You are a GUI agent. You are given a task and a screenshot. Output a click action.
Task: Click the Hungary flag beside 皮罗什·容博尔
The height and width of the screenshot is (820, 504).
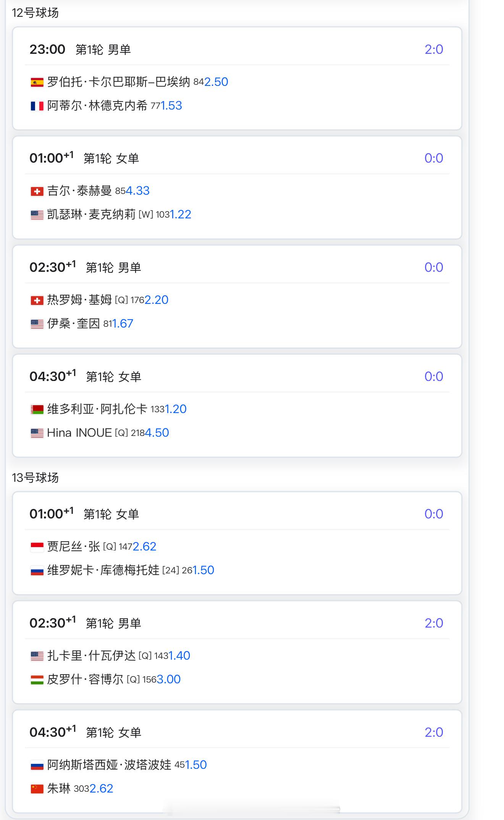pyautogui.click(x=37, y=680)
